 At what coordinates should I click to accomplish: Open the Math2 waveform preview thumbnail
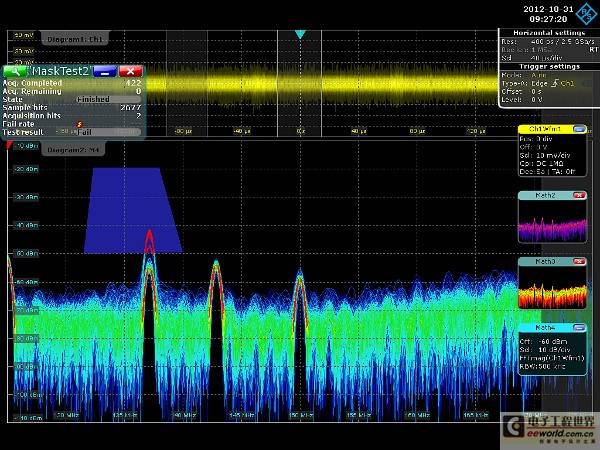tap(552, 221)
